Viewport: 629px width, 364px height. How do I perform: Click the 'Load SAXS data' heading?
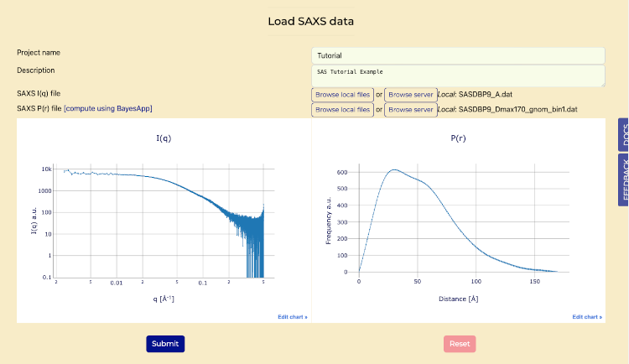[x=311, y=21]
